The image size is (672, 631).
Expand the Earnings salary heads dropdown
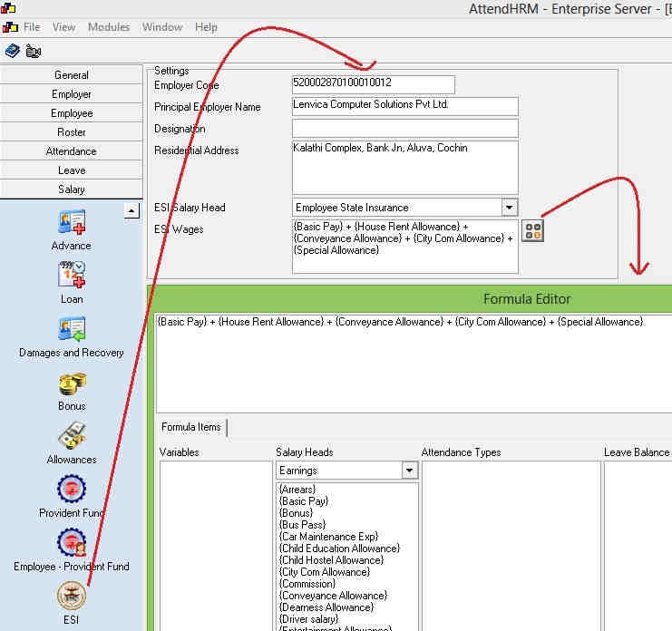coord(409,471)
